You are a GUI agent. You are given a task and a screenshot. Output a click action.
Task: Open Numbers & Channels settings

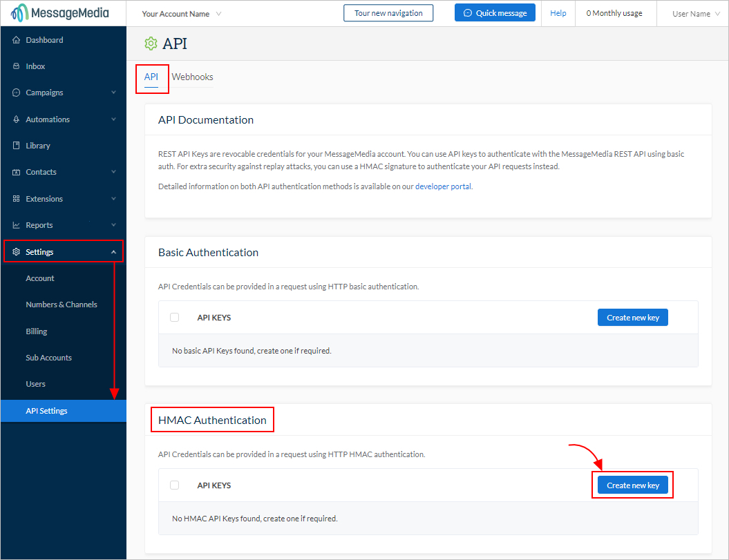click(64, 305)
